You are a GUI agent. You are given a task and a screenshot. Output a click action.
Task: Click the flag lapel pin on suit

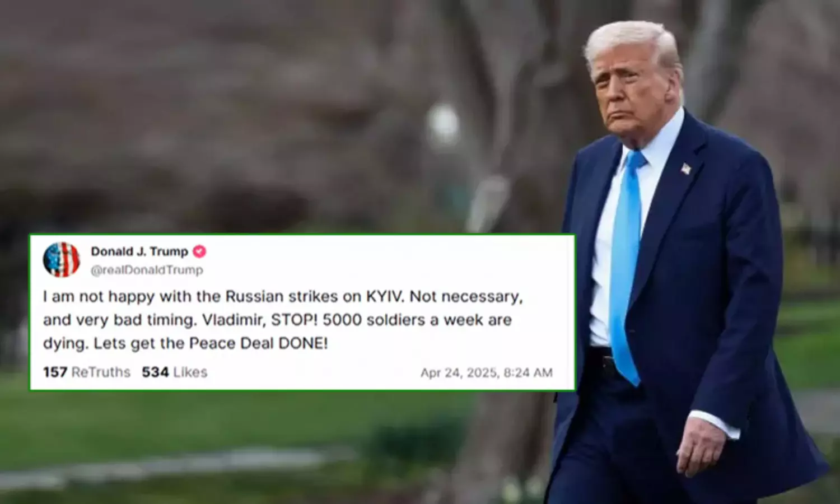point(686,168)
